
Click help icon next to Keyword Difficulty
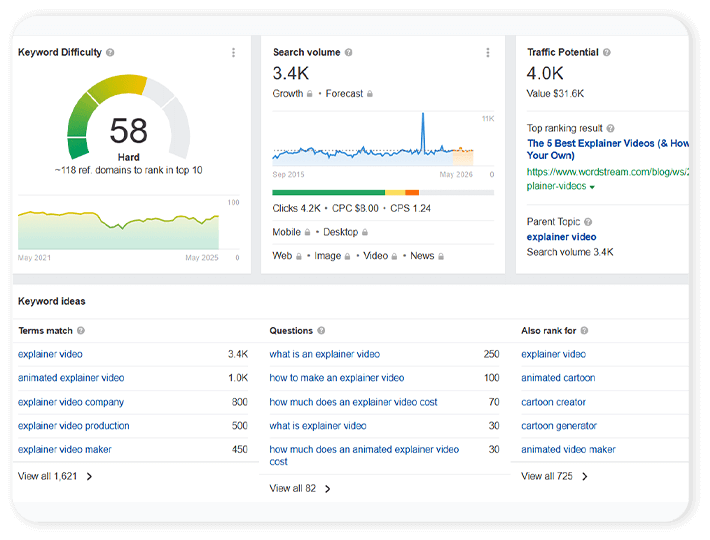coord(110,53)
